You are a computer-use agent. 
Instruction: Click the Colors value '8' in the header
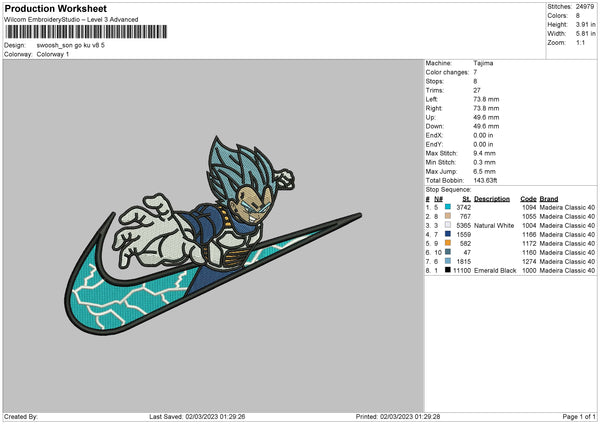pos(578,16)
